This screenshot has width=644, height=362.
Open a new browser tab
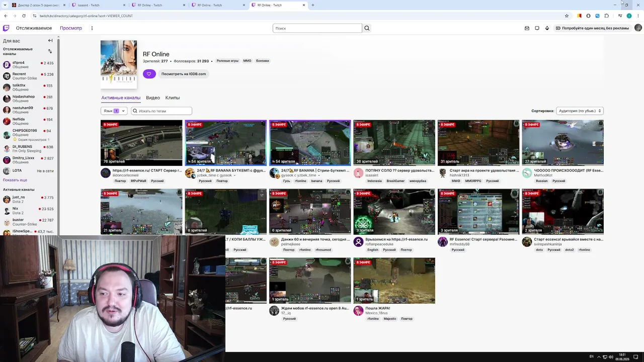(x=312, y=5)
